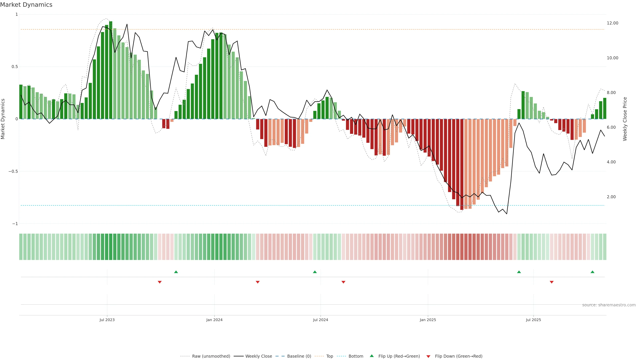Click the Weekly Close Price axis title

pyautogui.click(x=625, y=119)
